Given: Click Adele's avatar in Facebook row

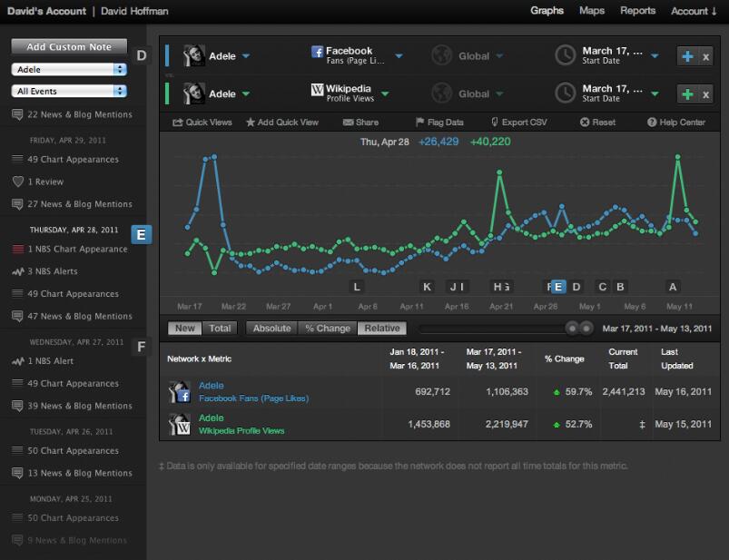Looking at the screenshot, I should coord(194,55).
